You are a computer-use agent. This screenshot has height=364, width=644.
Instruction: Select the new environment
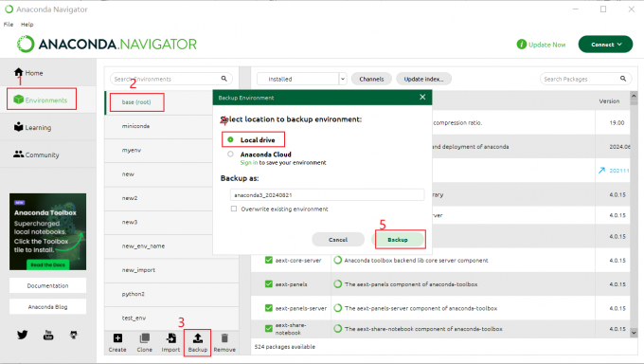[x=171, y=174]
